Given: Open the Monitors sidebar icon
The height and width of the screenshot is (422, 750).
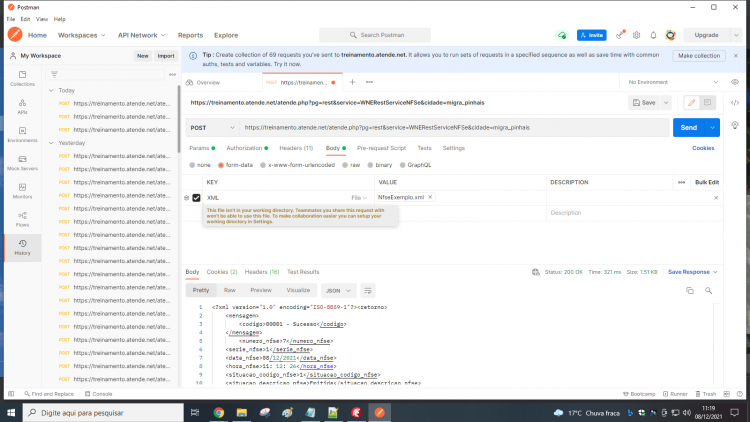Looking at the screenshot, I should pos(22,191).
